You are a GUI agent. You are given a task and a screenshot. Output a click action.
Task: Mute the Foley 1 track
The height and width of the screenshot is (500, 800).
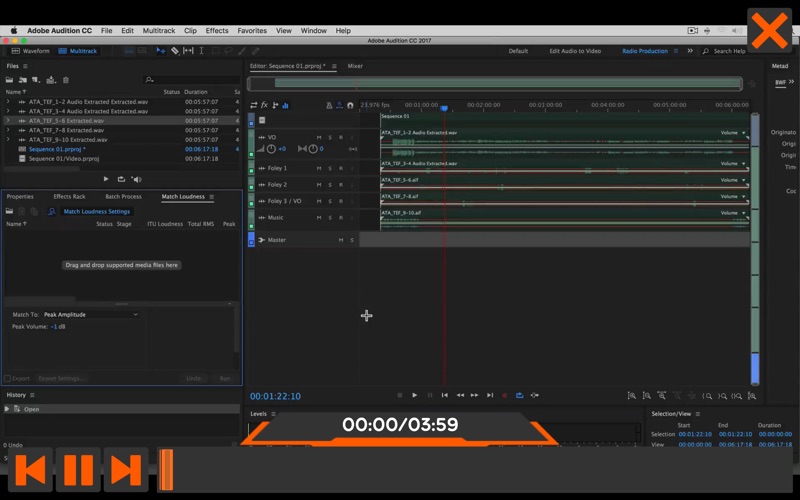(319, 168)
